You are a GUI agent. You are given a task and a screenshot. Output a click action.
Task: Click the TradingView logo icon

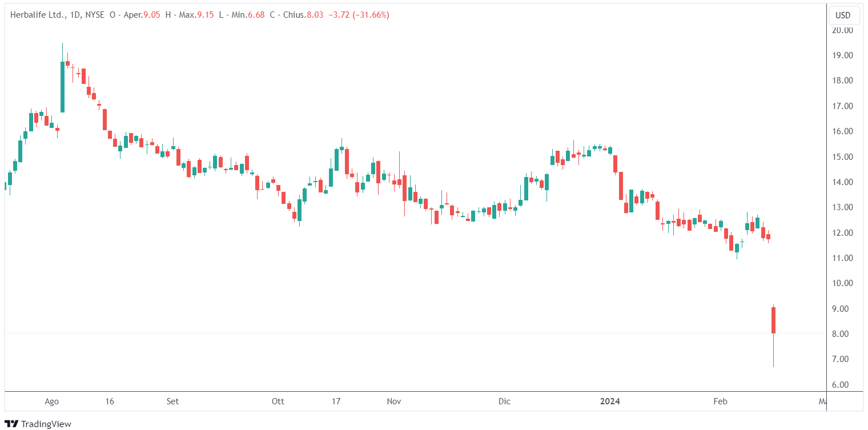[x=11, y=424]
